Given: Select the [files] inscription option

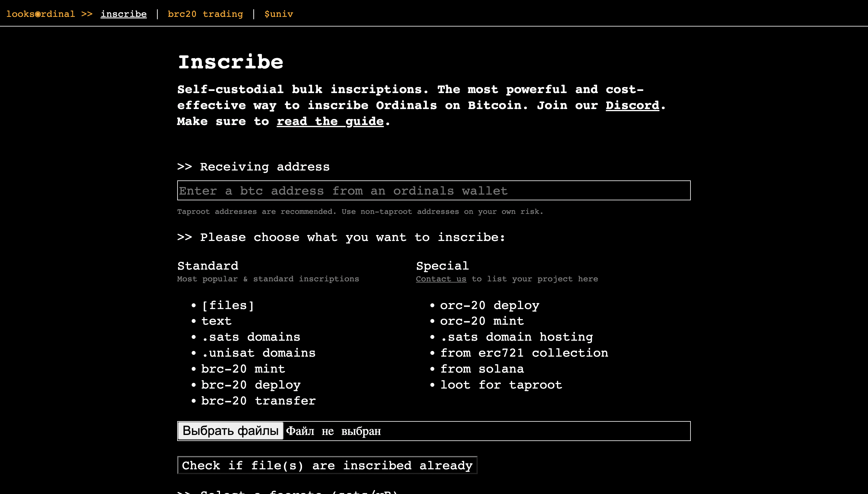Looking at the screenshot, I should pos(228,305).
